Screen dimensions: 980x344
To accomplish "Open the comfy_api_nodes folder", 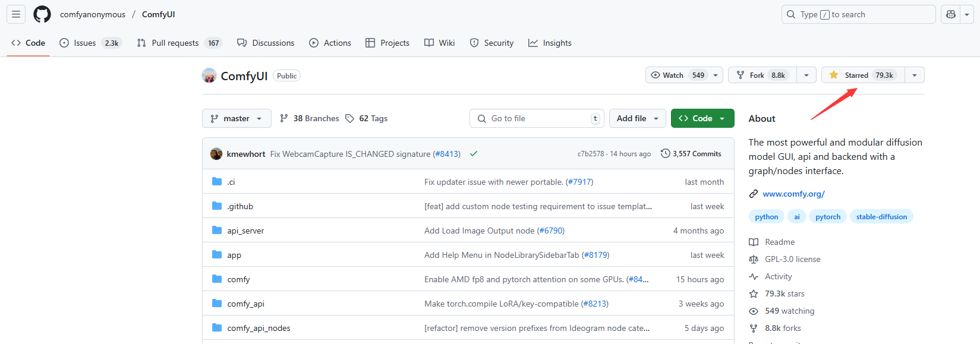I will coord(259,328).
